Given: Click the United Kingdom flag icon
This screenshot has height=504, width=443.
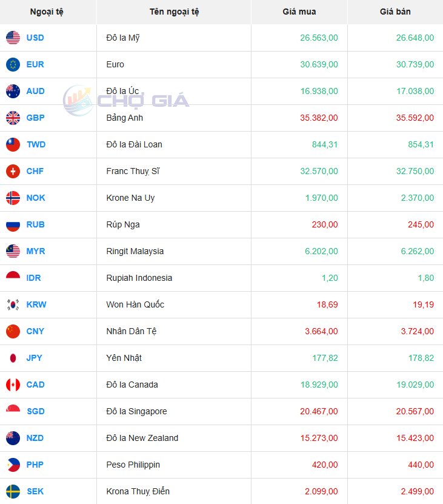Looking at the screenshot, I should point(13,118).
